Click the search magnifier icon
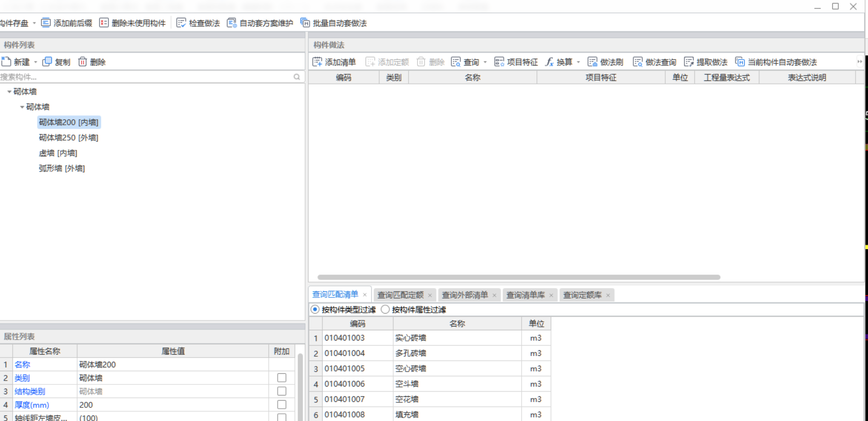Image resolution: width=868 pixels, height=421 pixels. tap(297, 77)
